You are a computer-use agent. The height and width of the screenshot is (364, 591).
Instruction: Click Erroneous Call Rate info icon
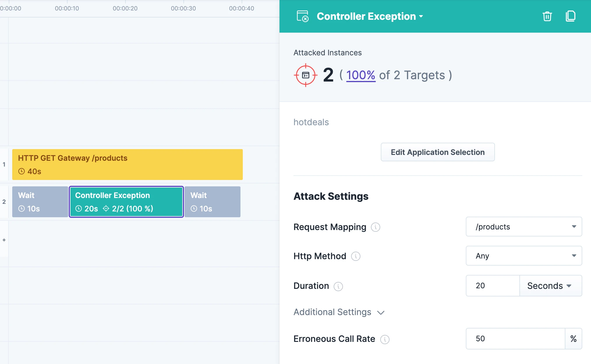click(x=385, y=339)
